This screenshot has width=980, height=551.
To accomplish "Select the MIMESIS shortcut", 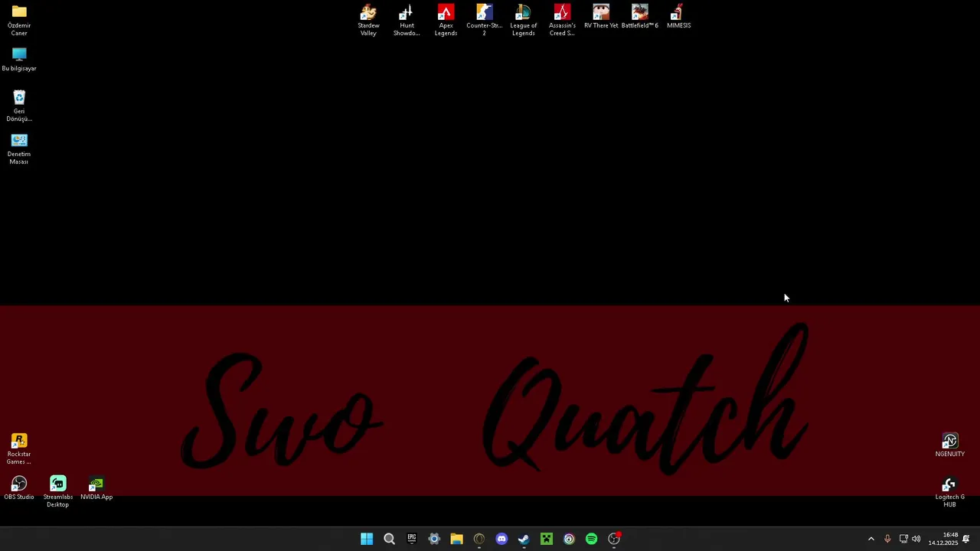I will (678, 16).
